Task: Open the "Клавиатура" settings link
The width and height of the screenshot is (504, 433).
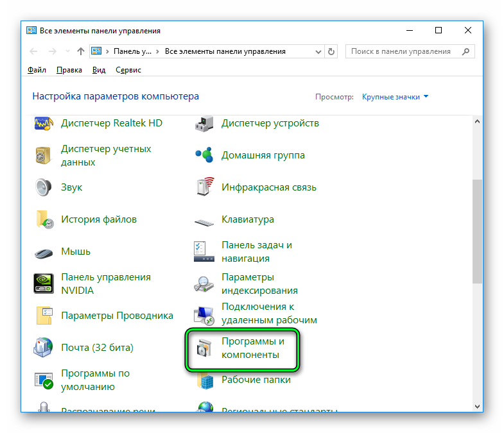Action: (x=247, y=219)
